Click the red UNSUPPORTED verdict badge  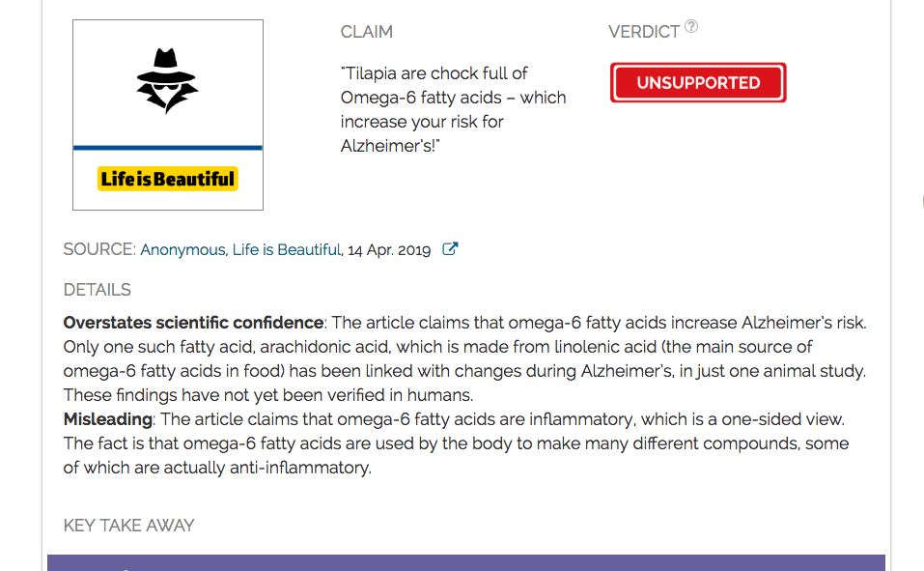coord(698,83)
